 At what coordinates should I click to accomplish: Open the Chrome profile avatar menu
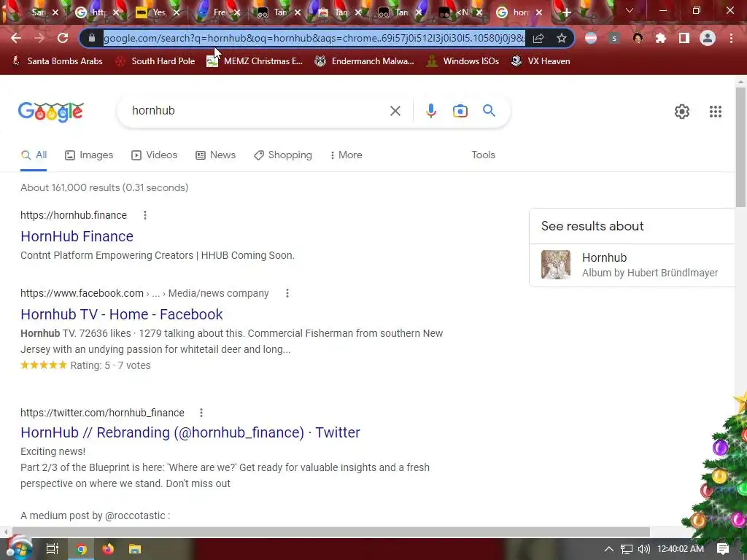point(708,38)
